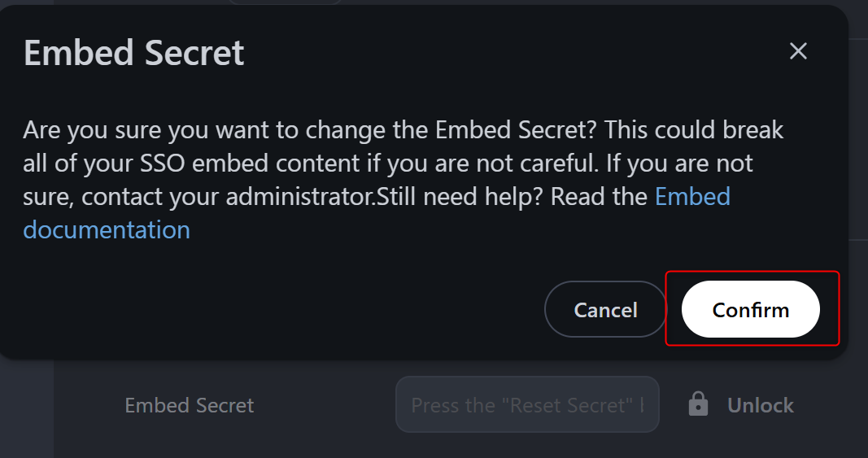Focus the "Press the Reset Secret" input field

[x=526, y=404]
